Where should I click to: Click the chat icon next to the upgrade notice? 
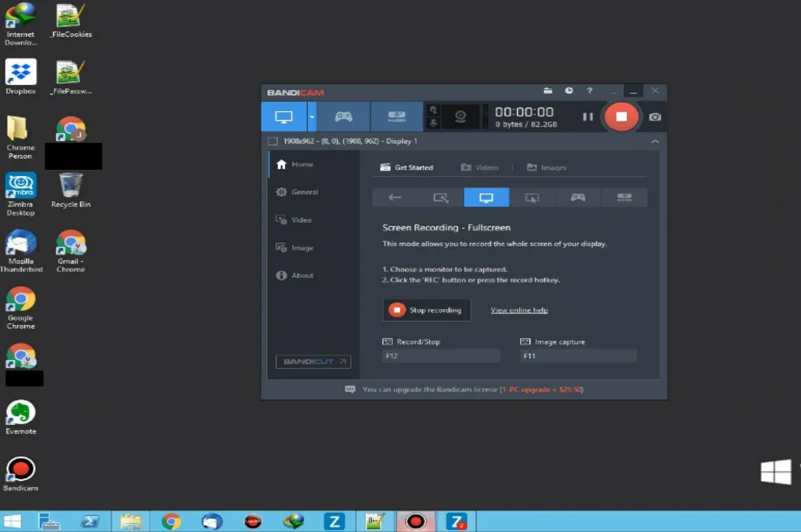[x=350, y=390]
